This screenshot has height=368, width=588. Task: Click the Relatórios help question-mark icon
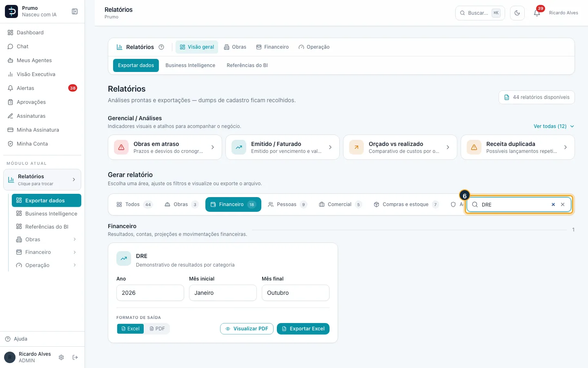161,47
